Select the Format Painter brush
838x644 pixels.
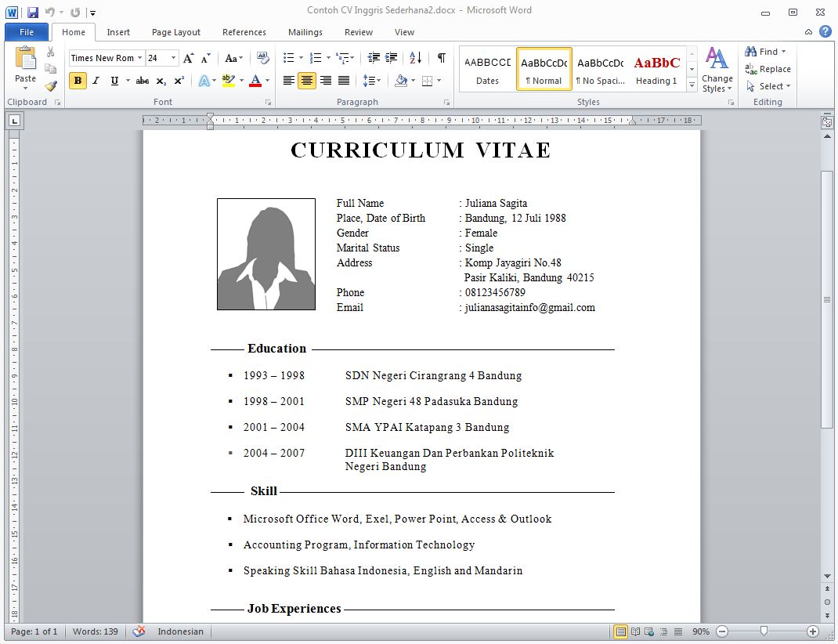pos(52,85)
